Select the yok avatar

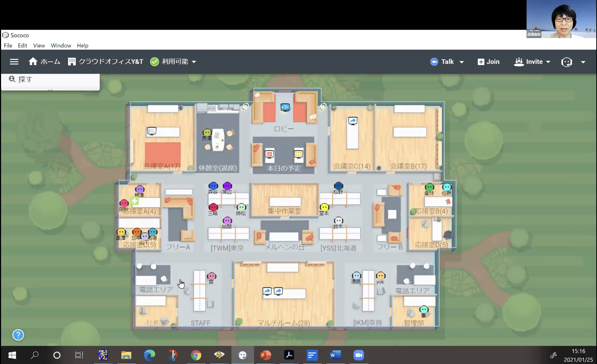click(380, 276)
